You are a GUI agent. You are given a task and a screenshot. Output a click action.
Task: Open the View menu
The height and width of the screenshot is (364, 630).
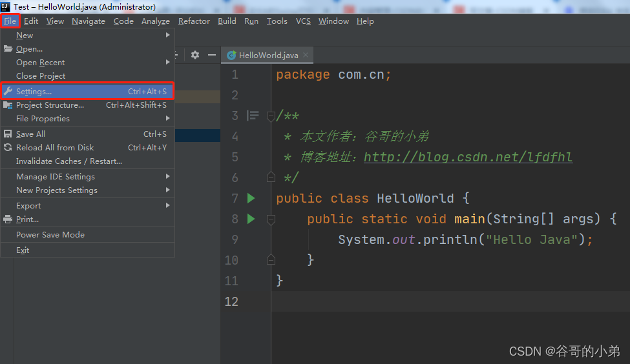55,21
